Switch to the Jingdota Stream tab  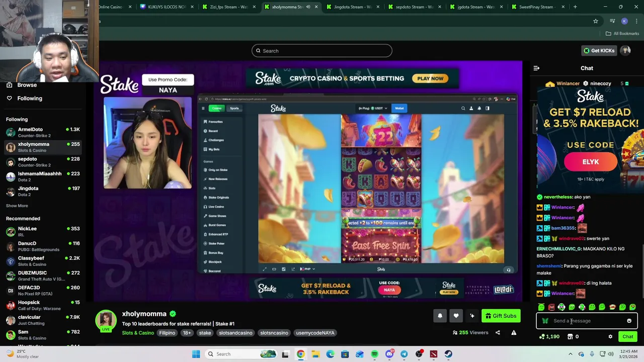pos(354,7)
